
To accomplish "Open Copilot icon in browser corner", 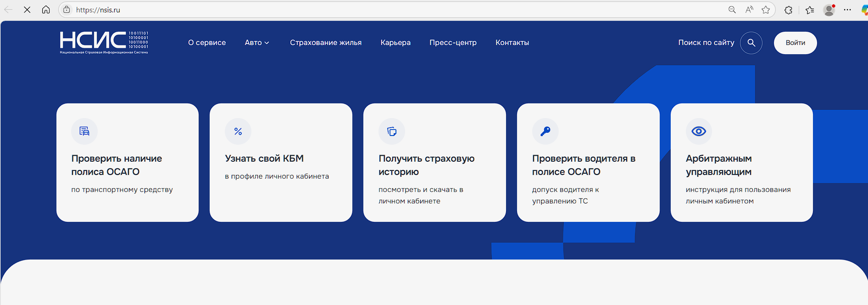I will coord(864,10).
